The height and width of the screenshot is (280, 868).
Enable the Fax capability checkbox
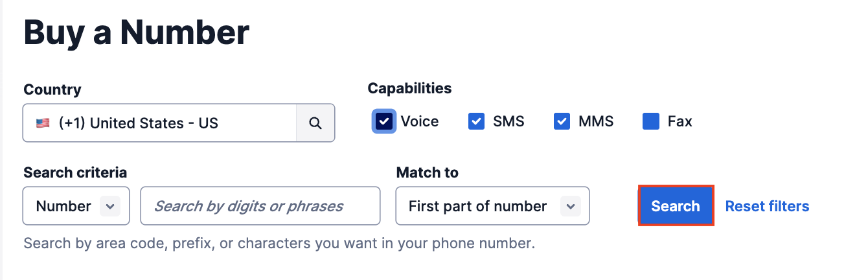tap(651, 121)
